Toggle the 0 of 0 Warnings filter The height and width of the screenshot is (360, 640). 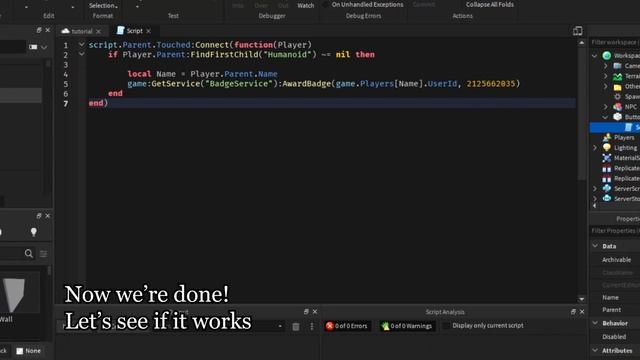coord(406,326)
